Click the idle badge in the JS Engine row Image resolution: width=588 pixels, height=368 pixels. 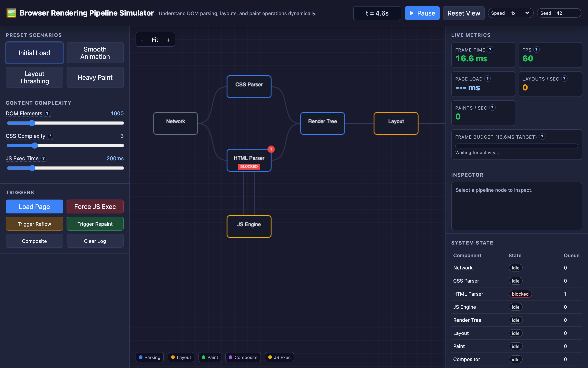[516, 307]
